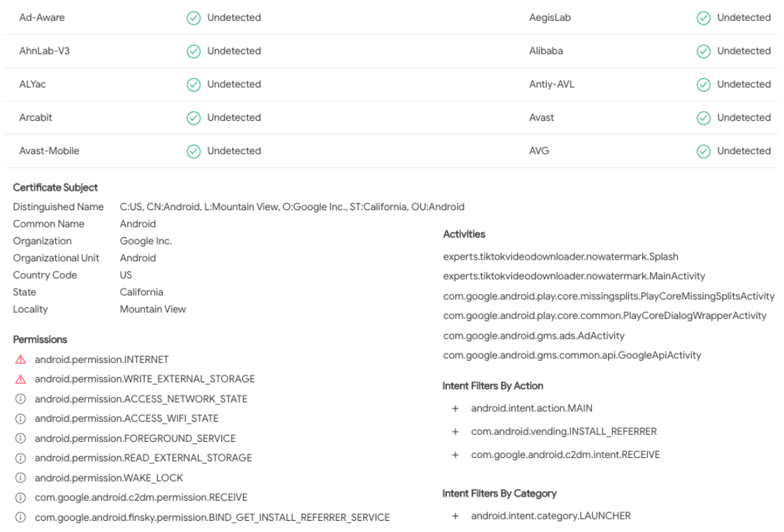Click the PlayCoreMissingSplitsActivity entry
The image size is (784, 532).
point(609,296)
